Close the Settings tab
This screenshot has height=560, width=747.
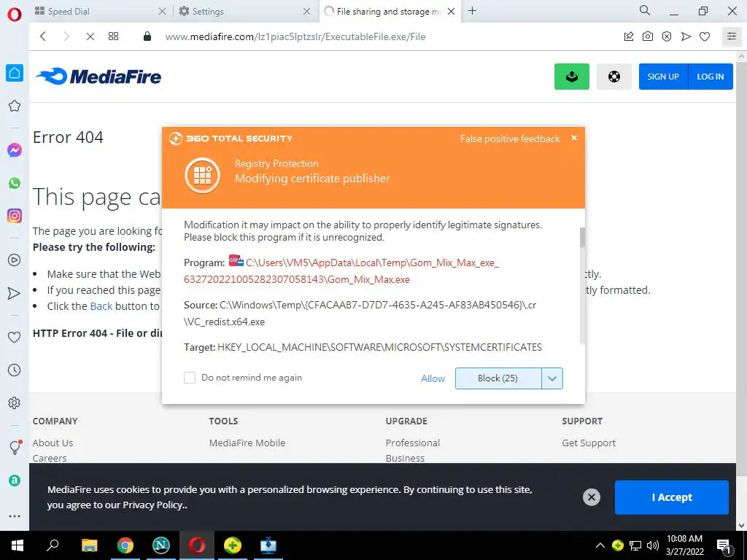[307, 12]
